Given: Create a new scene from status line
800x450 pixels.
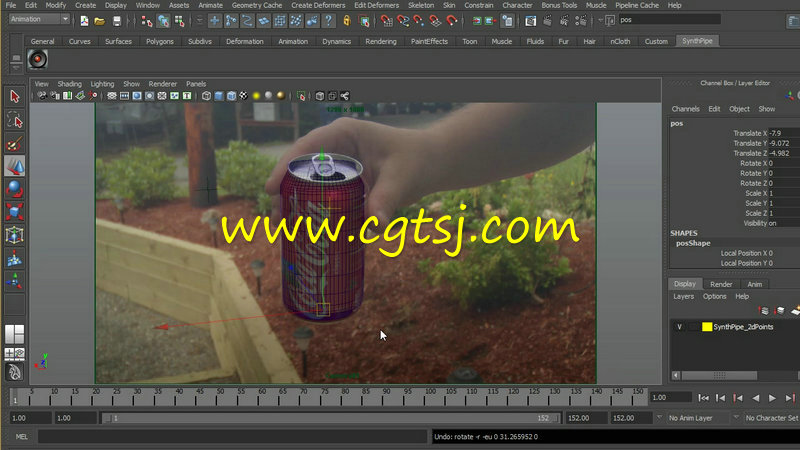Looking at the screenshot, I should click(x=84, y=21).
